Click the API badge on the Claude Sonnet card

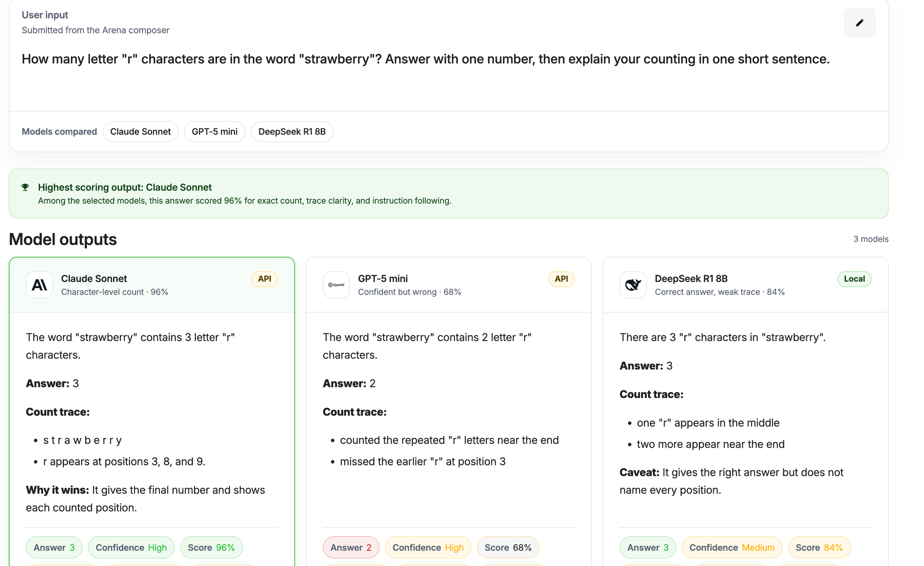coord(264,279)
